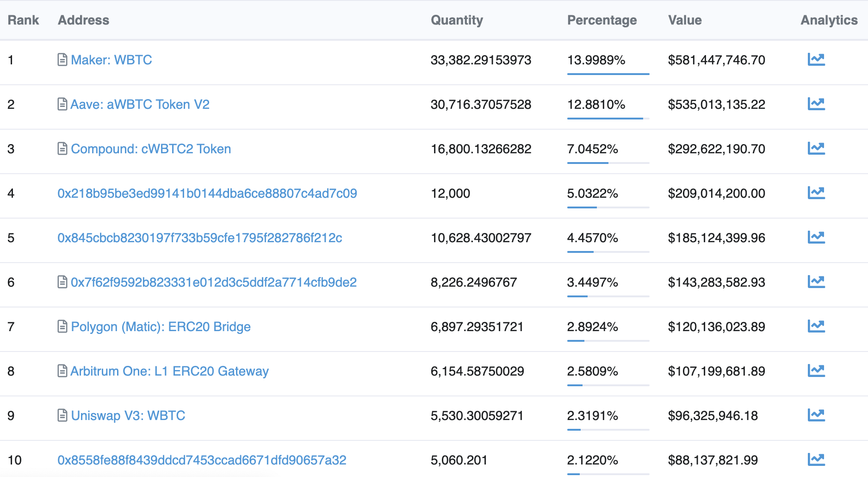868x477 pixels.
Task: Click contract icon beside Compound: cWBTC2 Token
Action: pyautogui.click(x=62, y=149)
